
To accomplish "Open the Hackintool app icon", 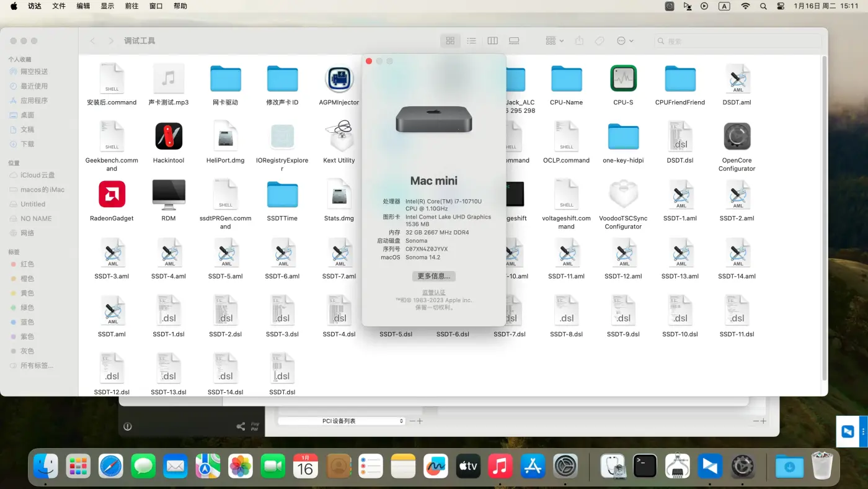I will tap(168, 136).
